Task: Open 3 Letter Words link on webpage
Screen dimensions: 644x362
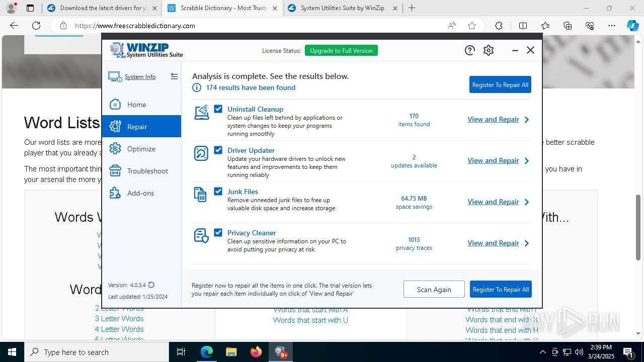Action: [x=119, y=319]
